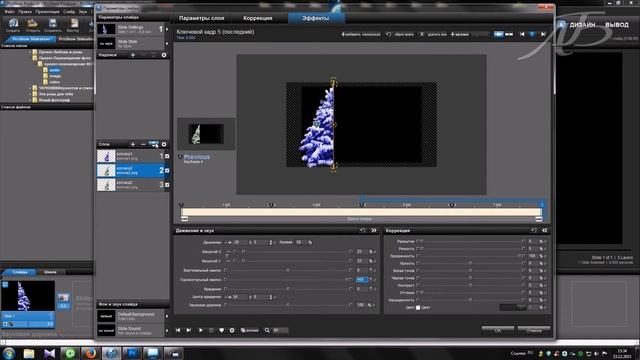Open the Слои panel gear settings
Screen dimensions: 640x360
[164, 144]
